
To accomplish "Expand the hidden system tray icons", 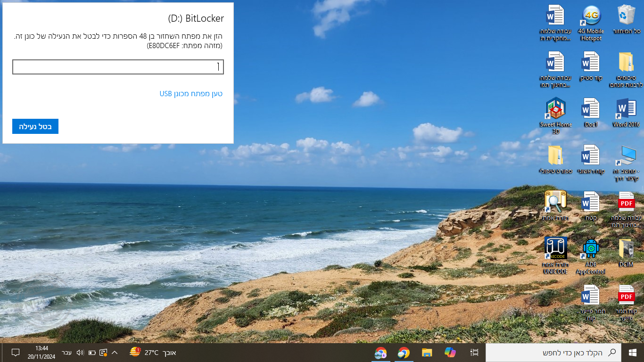I will (114, 353).
